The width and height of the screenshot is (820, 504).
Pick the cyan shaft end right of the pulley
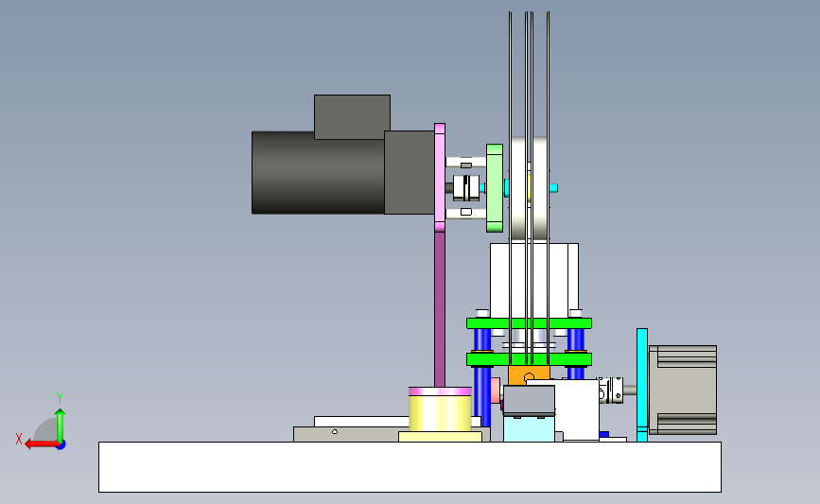(553, 187)
